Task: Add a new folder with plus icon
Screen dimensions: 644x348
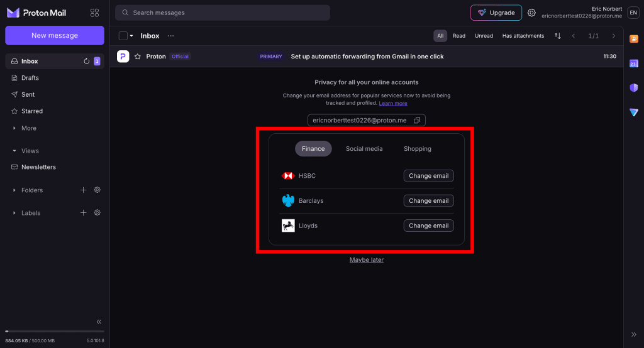Action: click(x=84, y=190)
